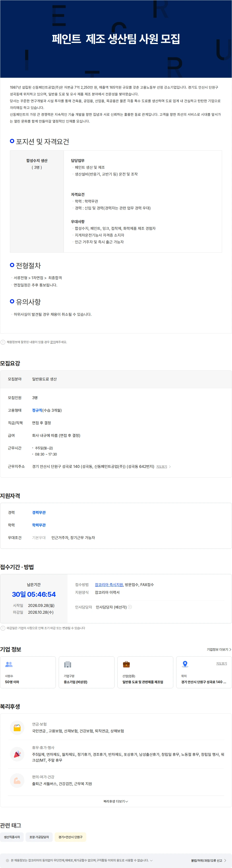Click 학력무관 education requirement text
This screenshot has width=232, height=868.
click(x=39, y=525)
